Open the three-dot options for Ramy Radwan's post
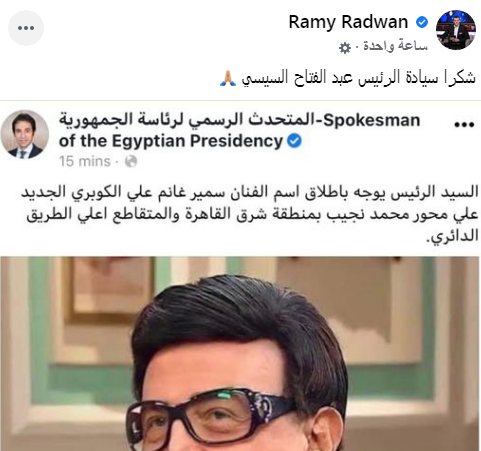Viewport: 481px width, 451px height. [x=26, y=28]
